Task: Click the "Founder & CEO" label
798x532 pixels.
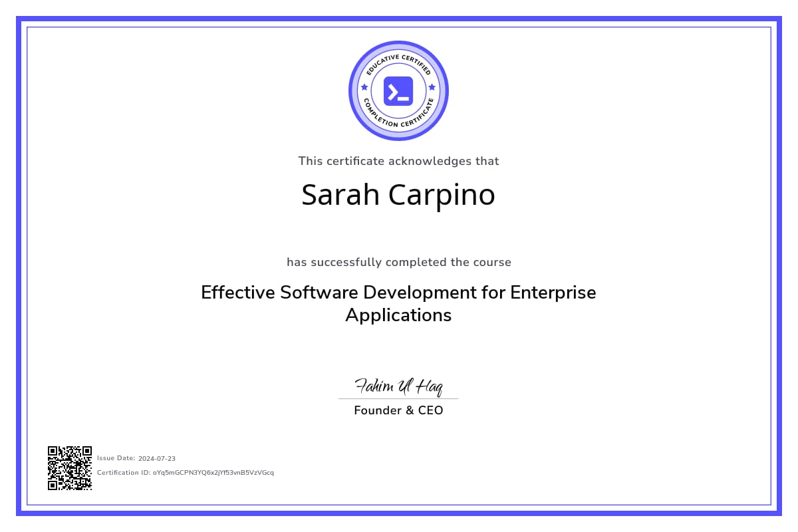Action: [398, 410]
